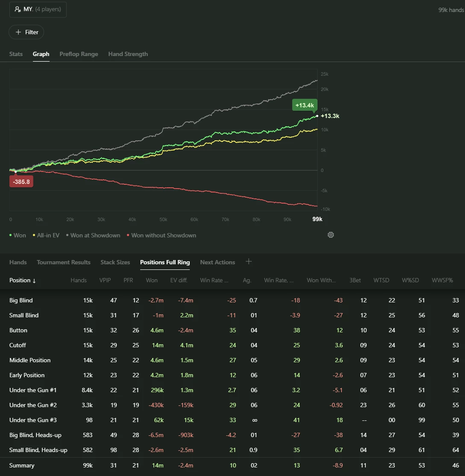Sort the table by the VPIP column
465x476 pixels.
tap(105, 280)
